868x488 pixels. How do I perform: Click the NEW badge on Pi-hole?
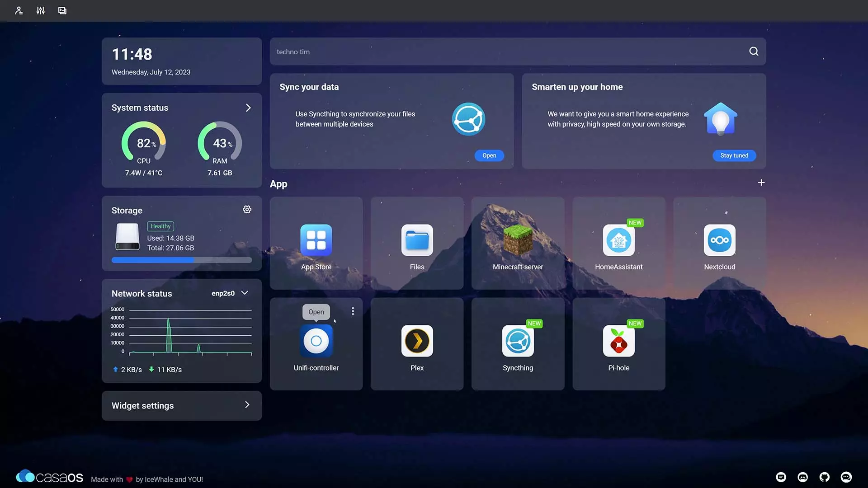click(x=635, y=324)
